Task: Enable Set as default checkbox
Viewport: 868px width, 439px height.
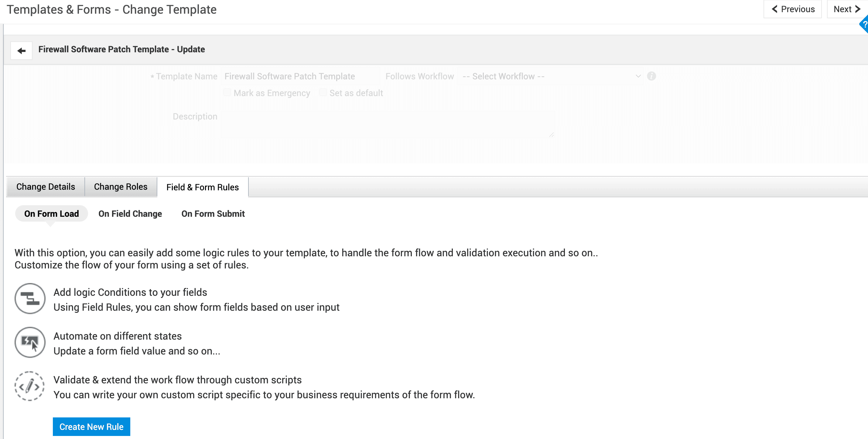Action: point(323,92)
